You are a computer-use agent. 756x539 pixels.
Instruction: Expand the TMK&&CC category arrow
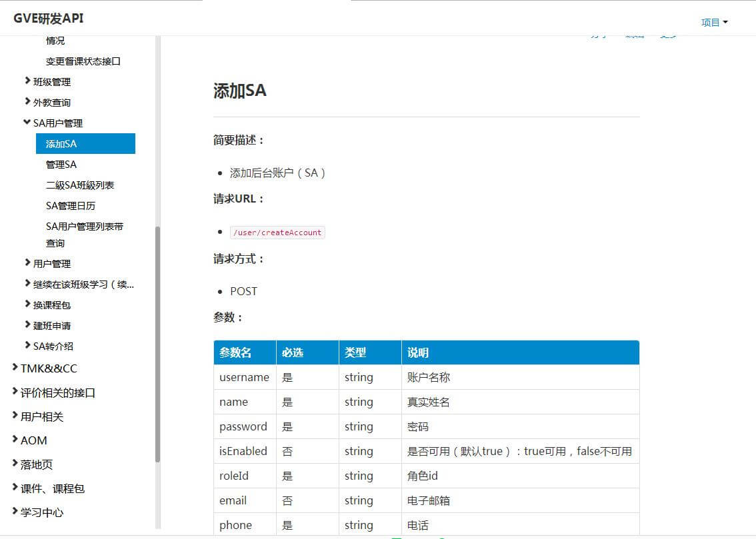click(x=15, y=368)
